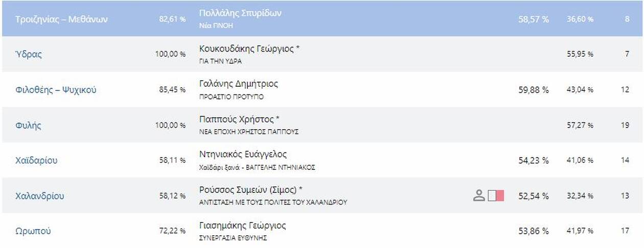Viewport: 644px width, 248px height.
Task: Click the red-white party color swatch
Action: 496,195
